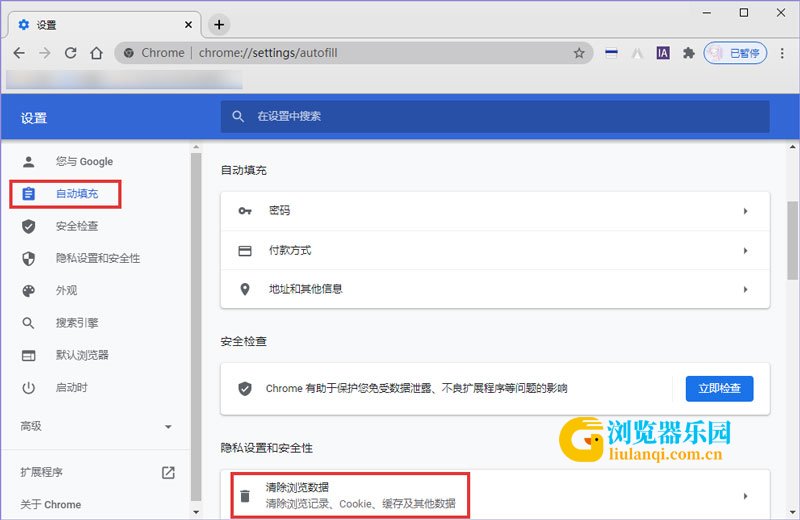The height and width of the screenshot is (520, 800).
Task: Click the external-link icon beside 扩展程序
Action: tap(168, 473)
